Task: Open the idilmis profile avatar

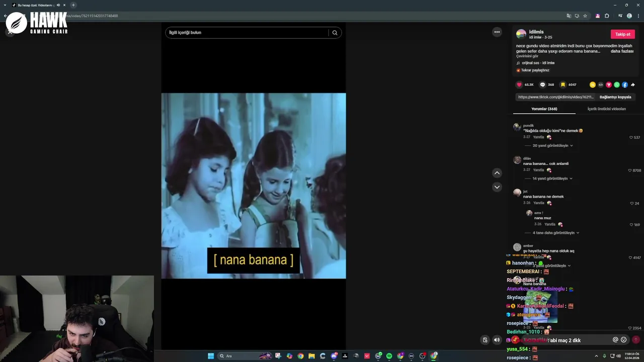Action: pyautogui.click(x=521, y=34)
